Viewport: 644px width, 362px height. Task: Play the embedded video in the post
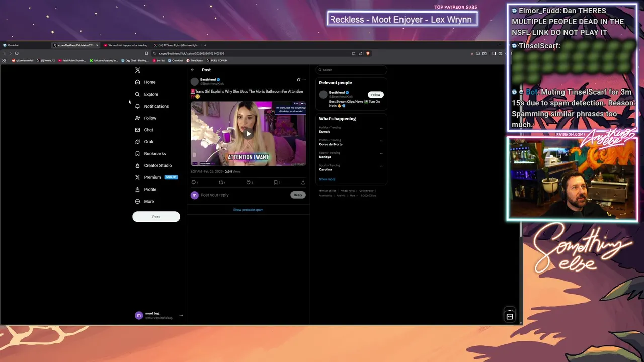coord(248,134)
